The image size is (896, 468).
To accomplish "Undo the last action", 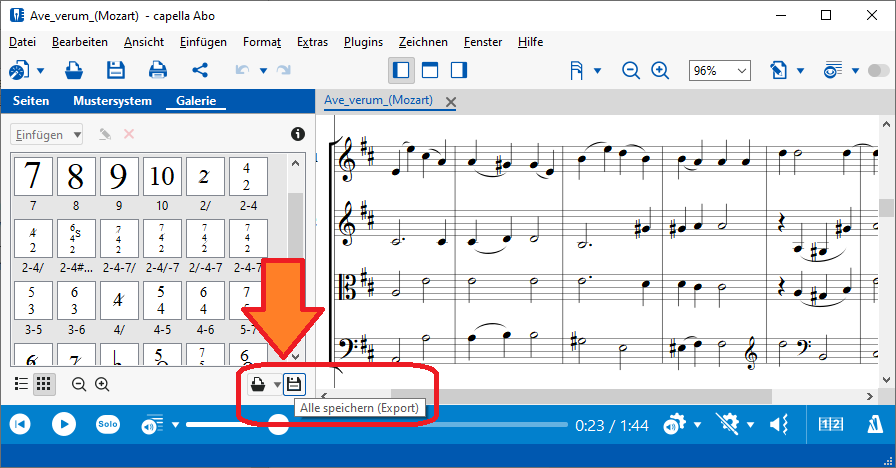I will (242, 70).
